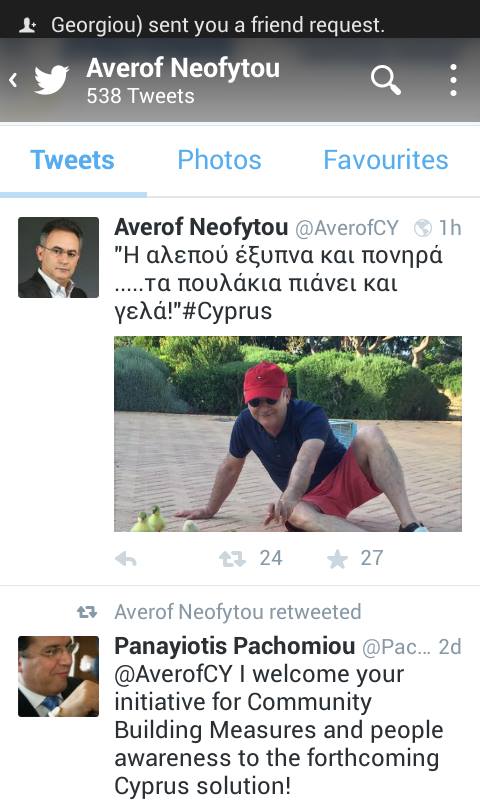Retweet the tweet with 24 retweets

coord(232,559)
